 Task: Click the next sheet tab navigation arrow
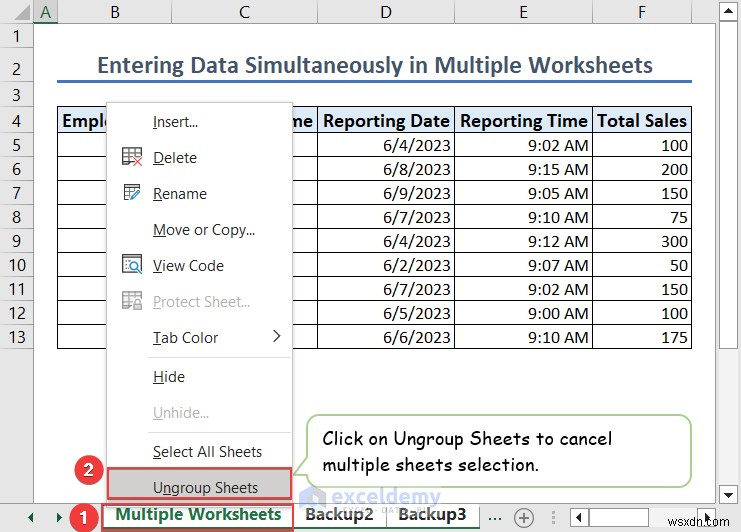[59, 518]
